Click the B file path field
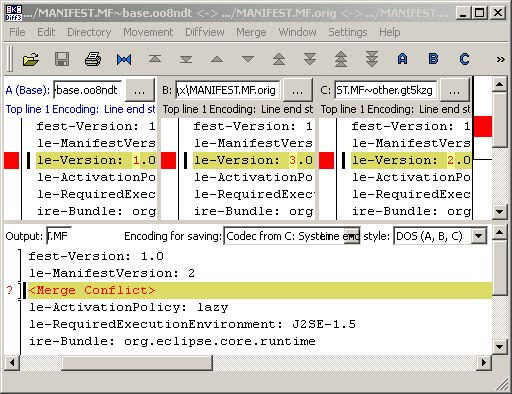Viewport: 512px width, 394px height. 228,90
